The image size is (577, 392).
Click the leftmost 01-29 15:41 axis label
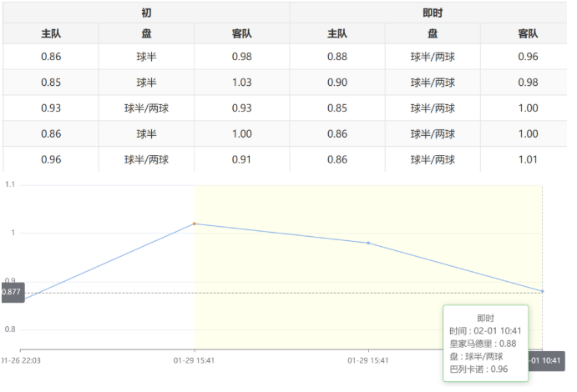click(x=195, y=360)
